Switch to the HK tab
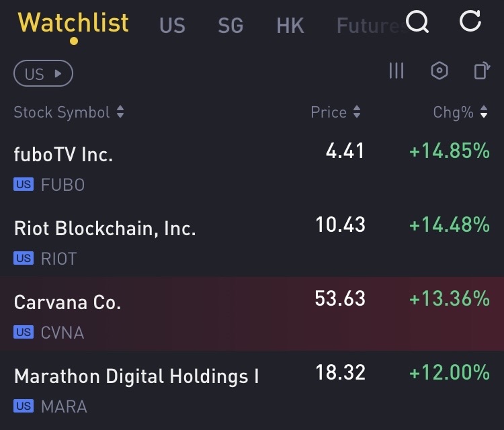Screen dimensions: 504x430 click(290, 26)
